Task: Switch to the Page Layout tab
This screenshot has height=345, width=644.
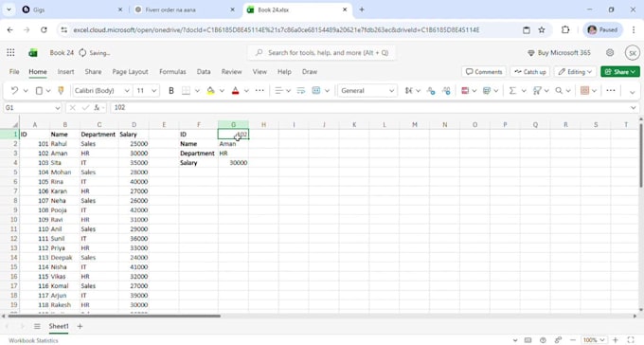Action: [x=130, y=71]
